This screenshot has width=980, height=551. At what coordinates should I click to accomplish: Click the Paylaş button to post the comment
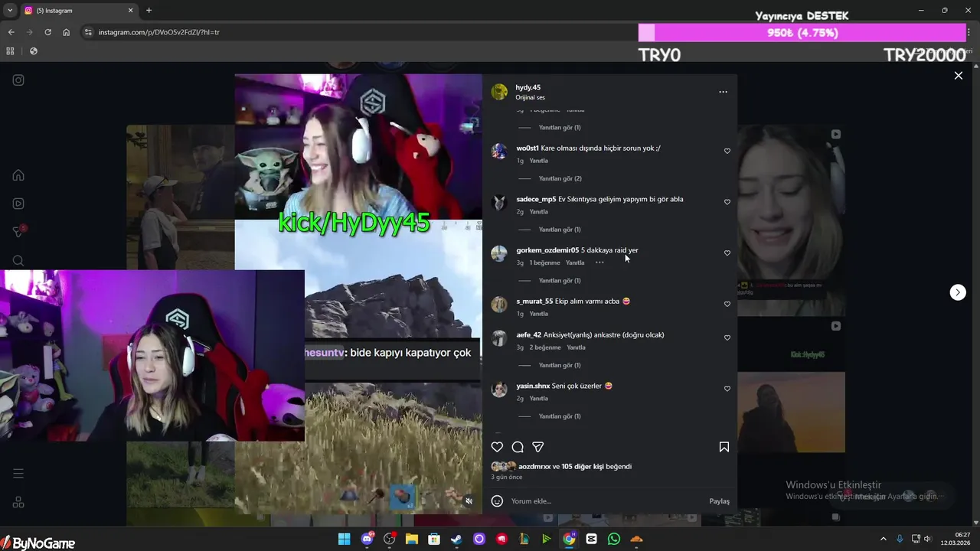click(x=719, y=501)
